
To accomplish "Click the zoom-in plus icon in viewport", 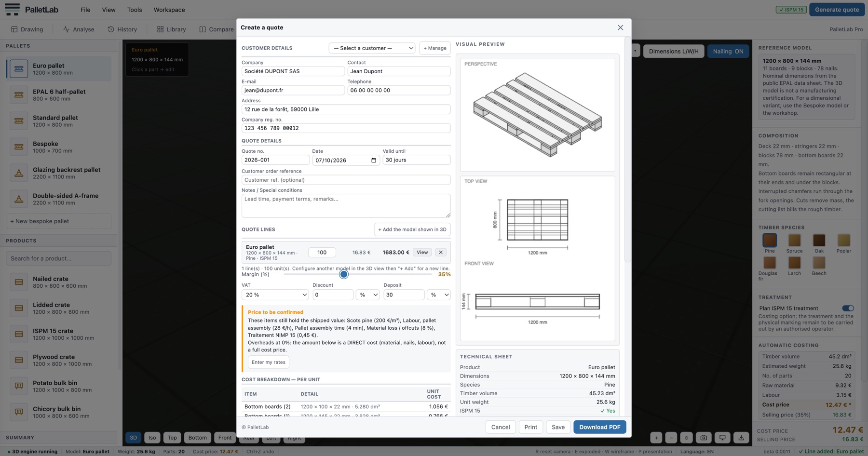I will (x=656, y=438).
